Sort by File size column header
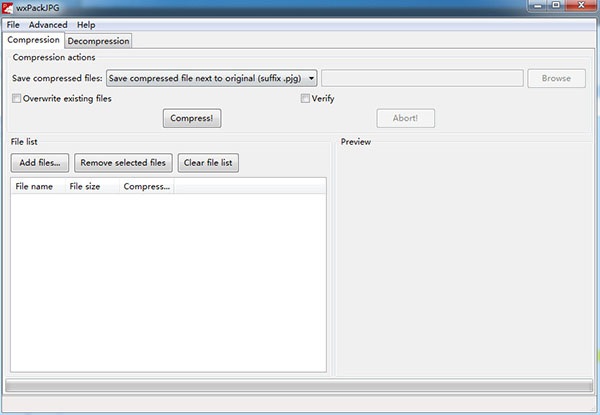The image size is (600, 415). click(x=92, y=187)
